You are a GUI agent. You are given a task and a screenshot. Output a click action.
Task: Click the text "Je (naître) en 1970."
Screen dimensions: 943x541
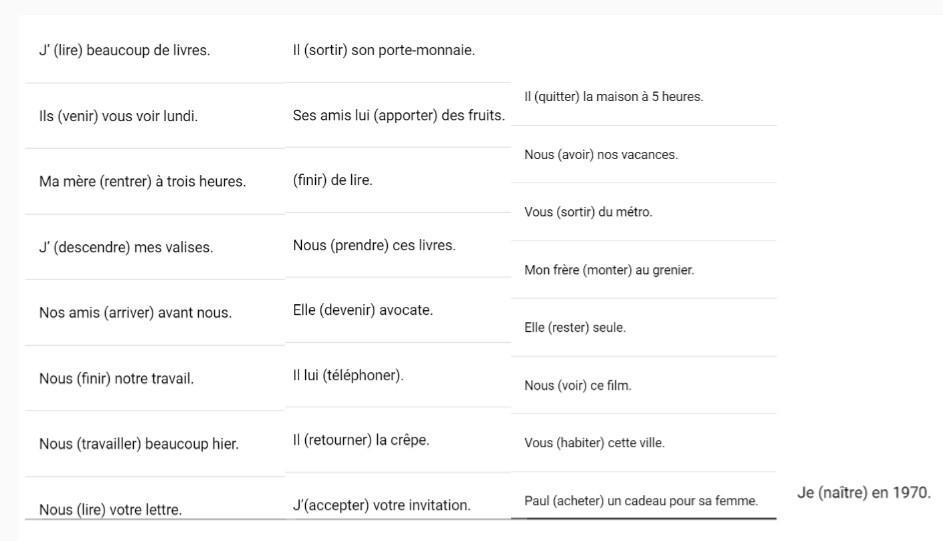point(864,493)
